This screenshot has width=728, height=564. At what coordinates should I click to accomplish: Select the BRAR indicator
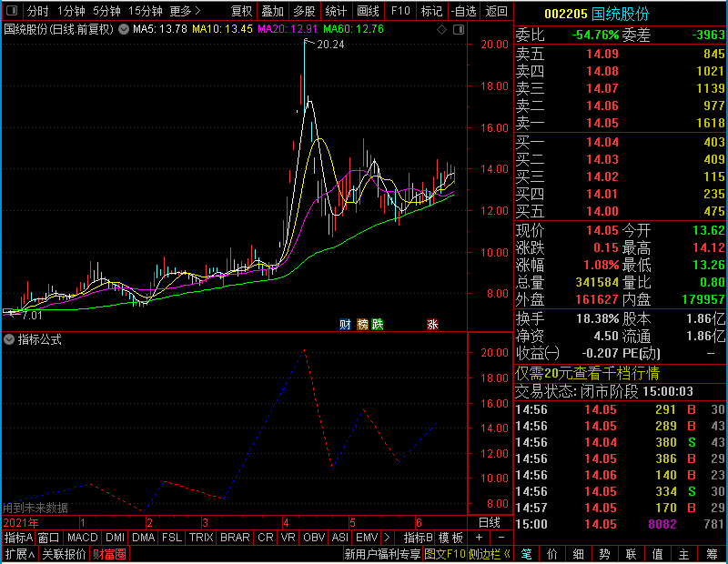coord(235,538)
